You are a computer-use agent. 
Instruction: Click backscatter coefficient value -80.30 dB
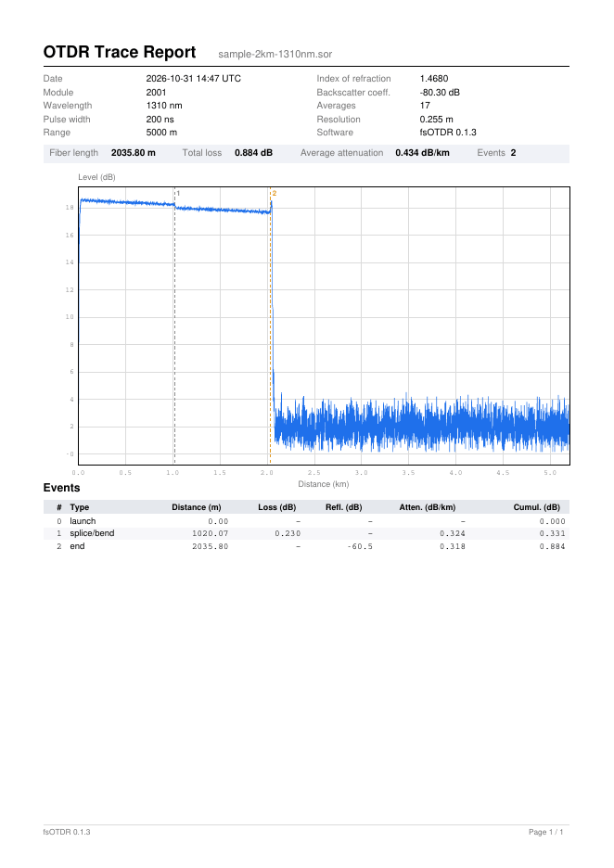pyautogui.click(x=440, y=93)
